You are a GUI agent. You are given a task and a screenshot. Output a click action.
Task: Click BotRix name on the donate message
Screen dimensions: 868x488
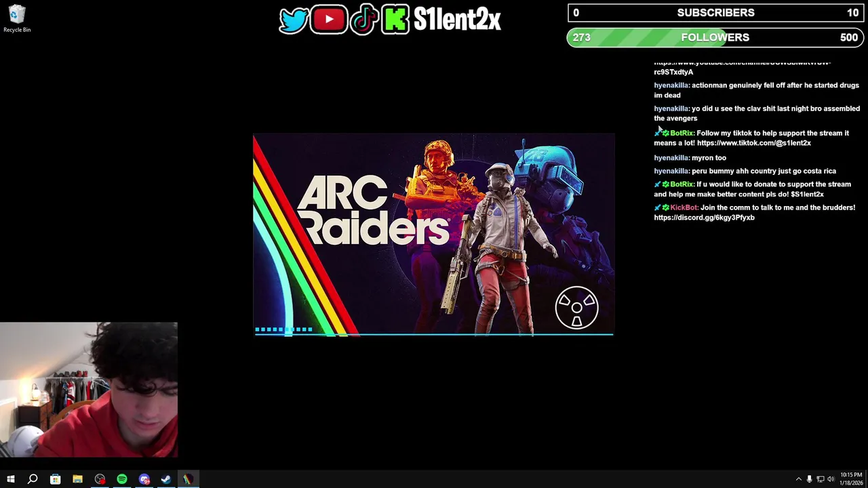[x=682, y=184]
